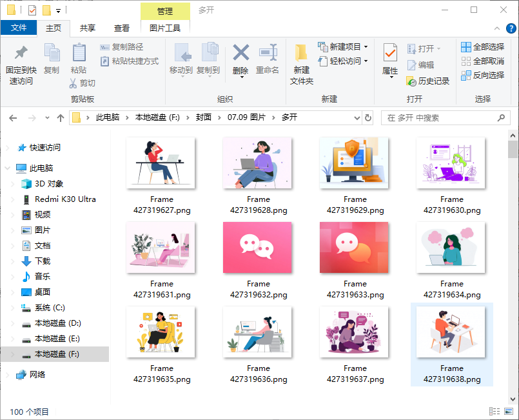The image size is (519, 420).
Task: Click 编辑 in the open group
Action: (420, 65)
